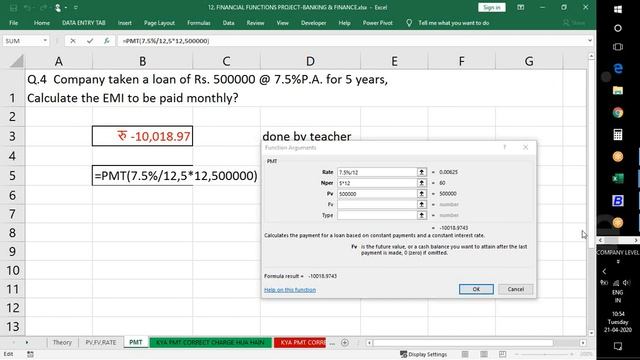Select cell B3 showing -10,018.97
This screenshot has width=640, height=360.
[142, 136]
